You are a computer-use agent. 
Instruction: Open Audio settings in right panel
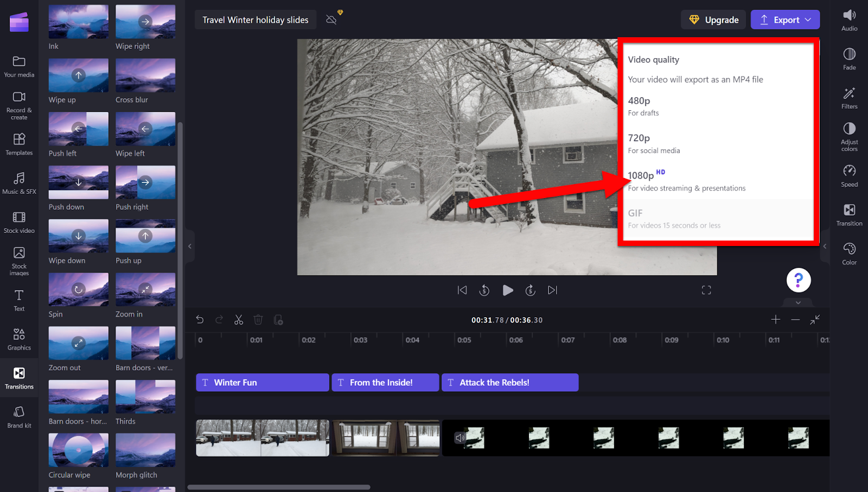(x=849, y=20)
